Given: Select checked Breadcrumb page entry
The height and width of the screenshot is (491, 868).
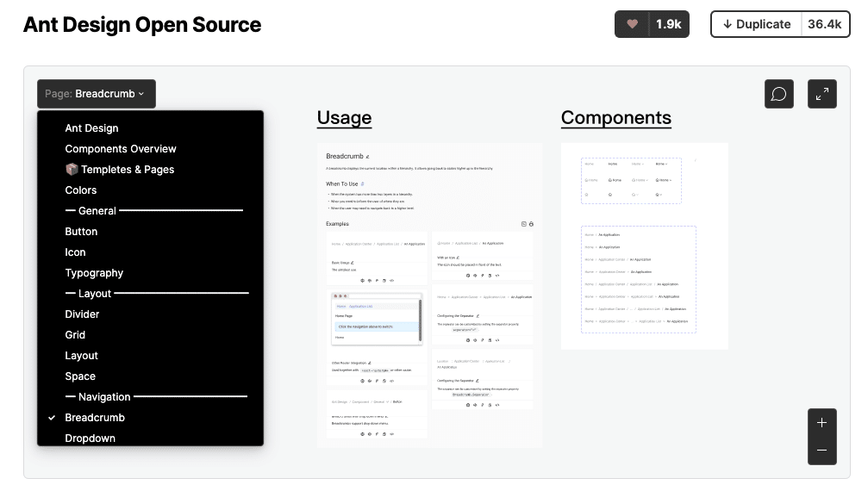Looking at the screenshot, I should point(95,418).
